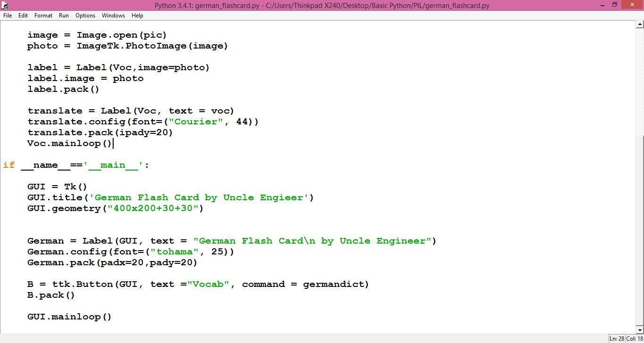Open the Format menu
The width and height of the screenshot is (644, 343).
point(43,15)
